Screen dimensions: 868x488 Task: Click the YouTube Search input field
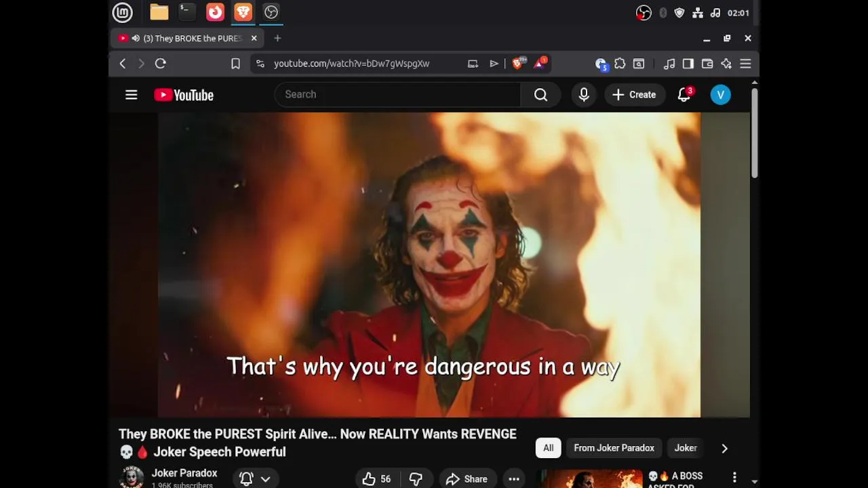(397, 94)
